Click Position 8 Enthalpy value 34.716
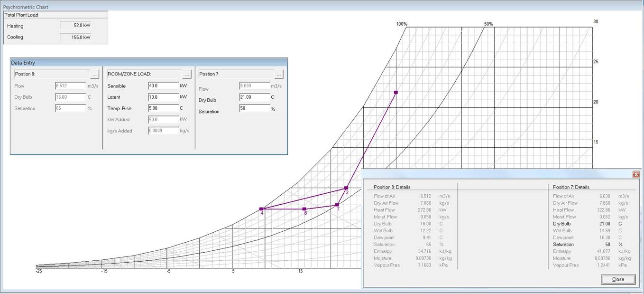 point(425,251)
